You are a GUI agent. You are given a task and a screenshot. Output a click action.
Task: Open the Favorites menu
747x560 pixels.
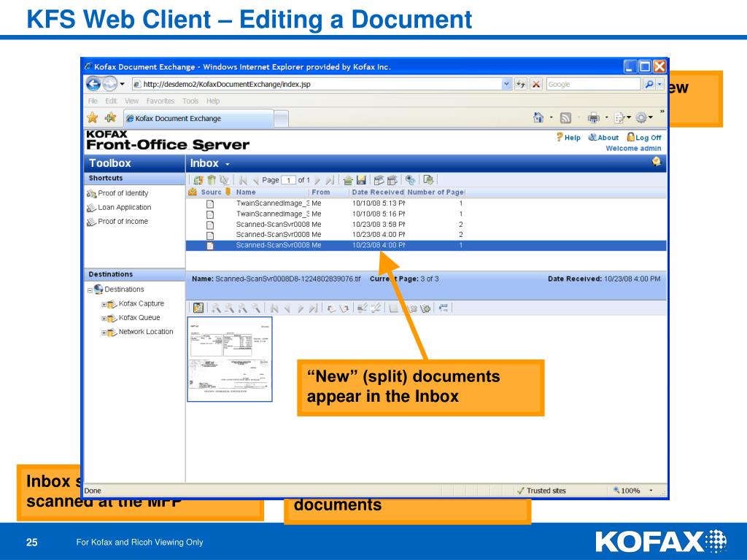click(x=160, y=101)
